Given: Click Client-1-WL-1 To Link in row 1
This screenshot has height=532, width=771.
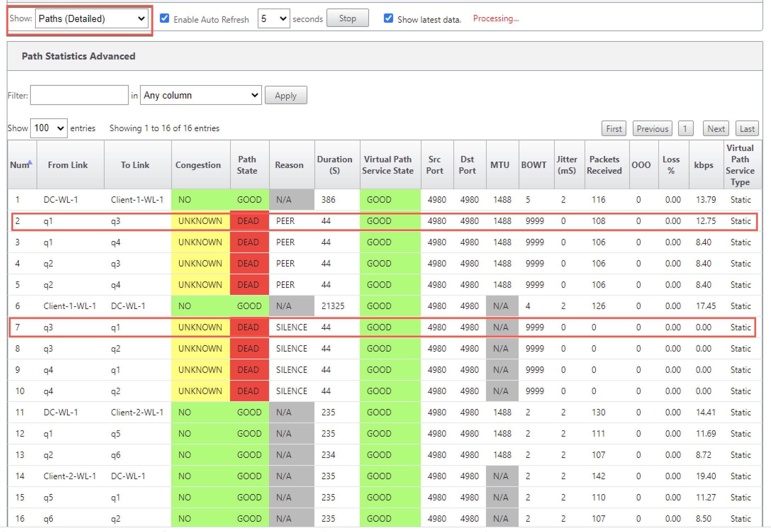Looking at the screenshot, I should (137, 200).
